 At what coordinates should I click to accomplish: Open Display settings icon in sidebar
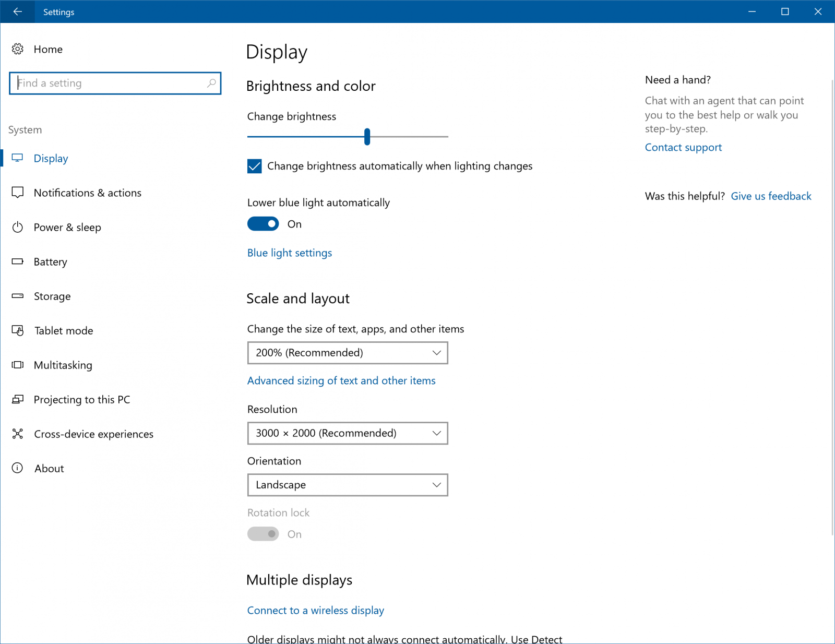18,158
